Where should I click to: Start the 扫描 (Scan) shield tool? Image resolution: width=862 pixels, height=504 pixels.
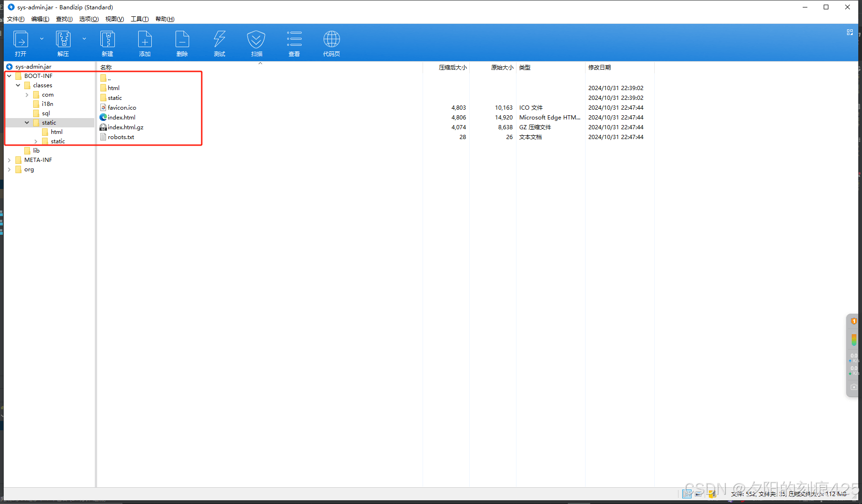point(256,43)
